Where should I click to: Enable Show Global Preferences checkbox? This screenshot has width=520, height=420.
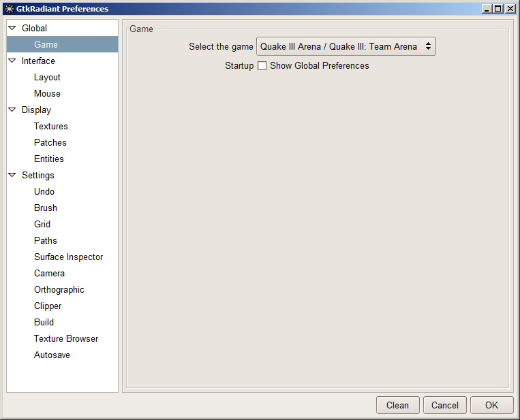click(x=262, y=65)
